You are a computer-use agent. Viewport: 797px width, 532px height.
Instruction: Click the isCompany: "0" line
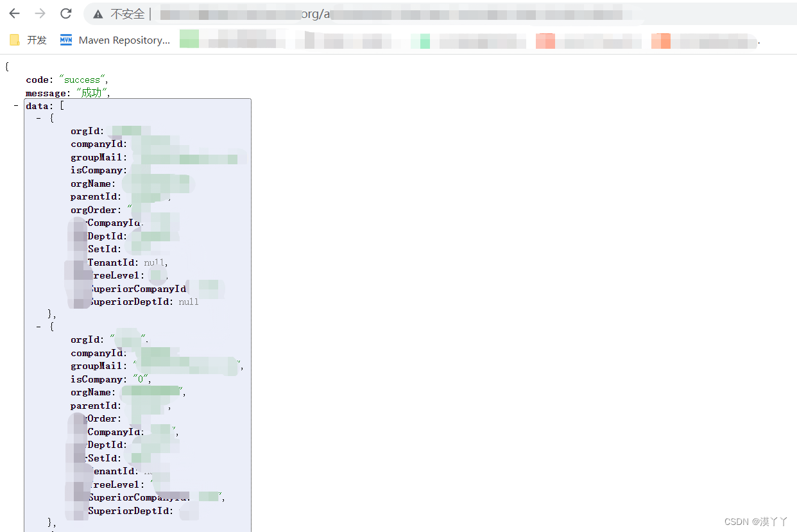point(110,379)
